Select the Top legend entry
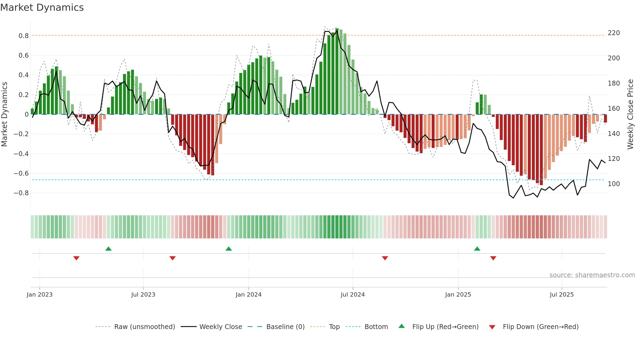 coord(325,327)
